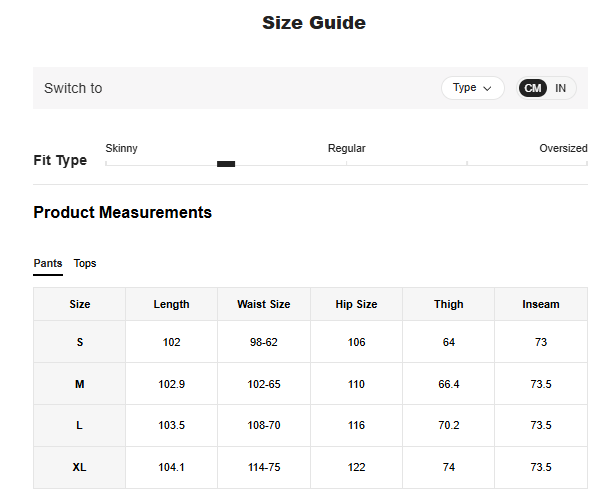Click the black Fit Type slider marker
The height and width of the screenshot is (489, 607).
(x=226, y=164)
